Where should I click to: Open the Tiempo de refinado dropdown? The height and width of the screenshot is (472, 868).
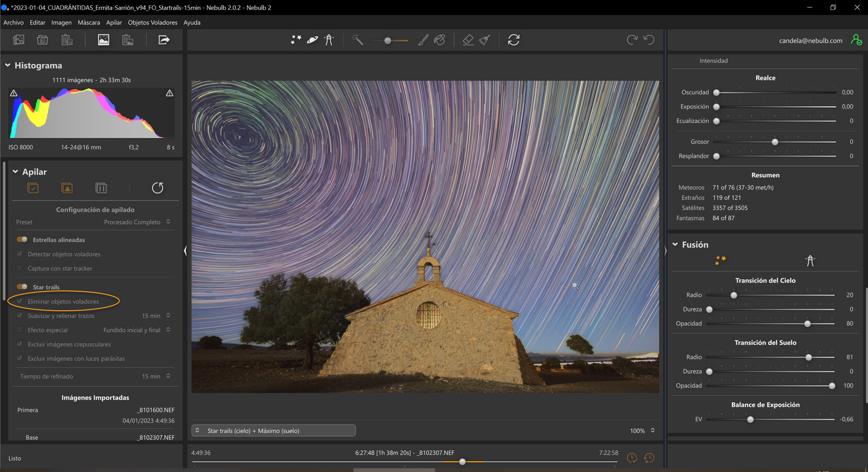(156, 376)
